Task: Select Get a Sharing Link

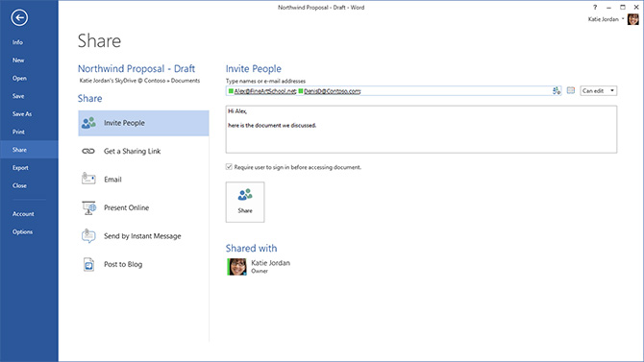Action: 143,151
